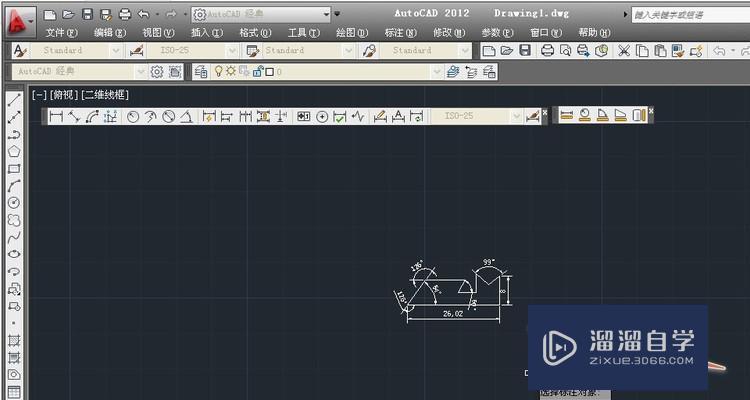
Task: Open workspace dropdown in Quick Access toolbar
Action: pos(327,14)
